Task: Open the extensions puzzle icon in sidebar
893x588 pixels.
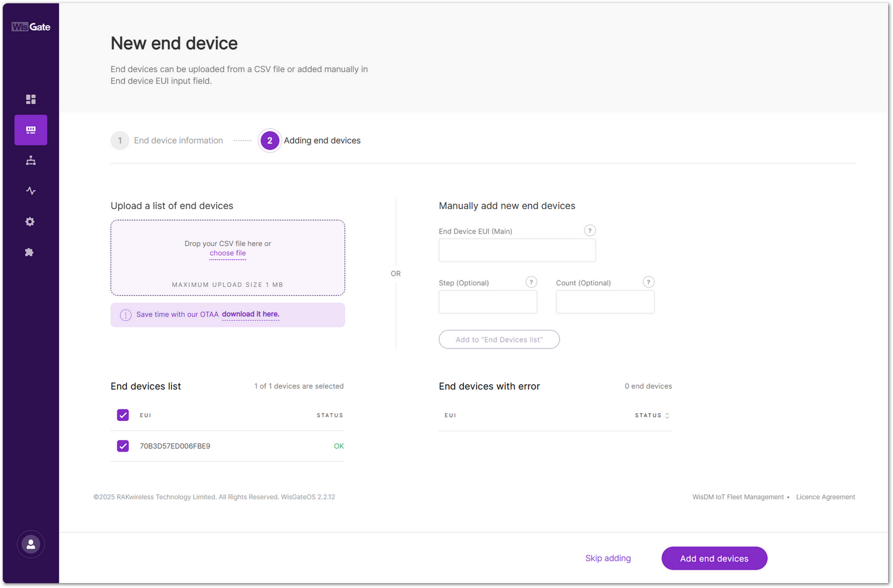Action: [x=30, y=252]
